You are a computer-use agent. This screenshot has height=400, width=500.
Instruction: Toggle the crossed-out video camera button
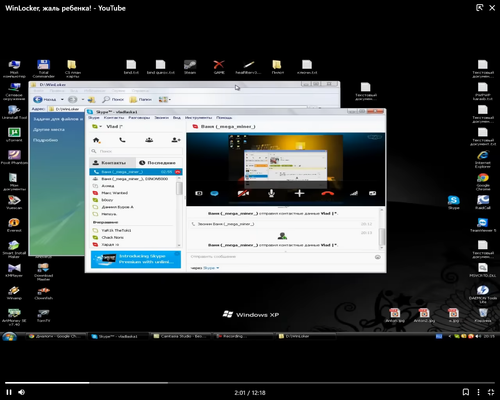[x=243, y=193]
